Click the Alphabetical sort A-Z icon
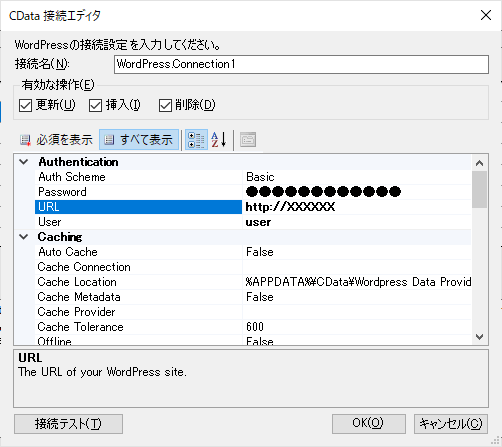 tap(219, 140)
